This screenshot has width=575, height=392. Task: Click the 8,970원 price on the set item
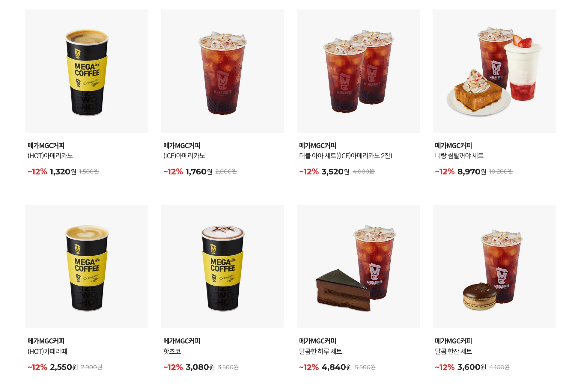pyautogui.click(x=472, y=172)
